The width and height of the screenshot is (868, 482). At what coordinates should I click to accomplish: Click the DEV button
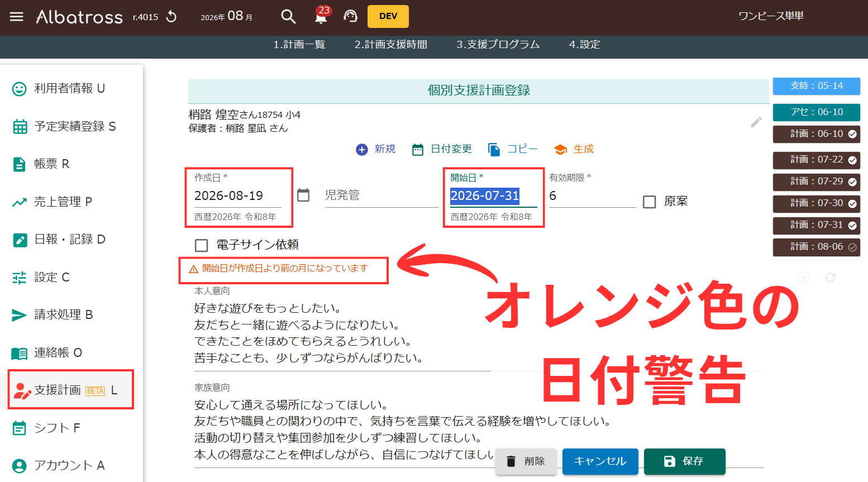388,16
